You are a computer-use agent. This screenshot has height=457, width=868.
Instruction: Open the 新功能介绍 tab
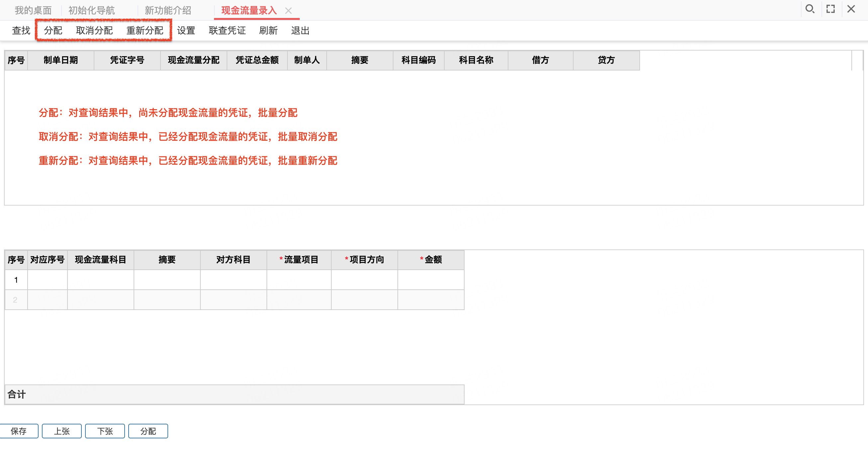pyautogui.click(x=168, y=10)
